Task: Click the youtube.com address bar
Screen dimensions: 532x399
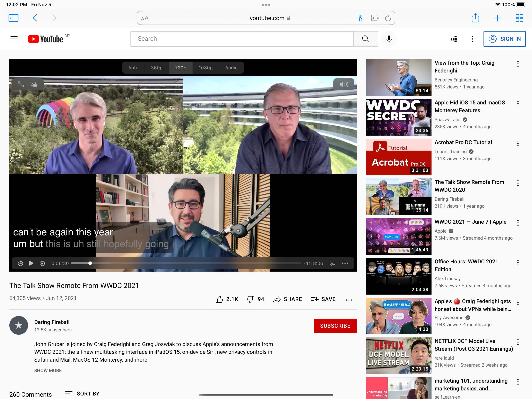Action: tap(266, 18)
